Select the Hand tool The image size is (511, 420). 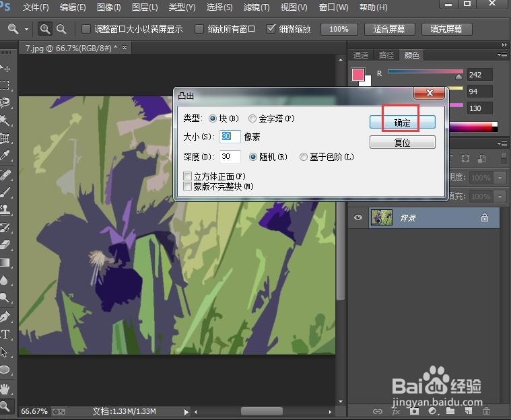(5, 388)
